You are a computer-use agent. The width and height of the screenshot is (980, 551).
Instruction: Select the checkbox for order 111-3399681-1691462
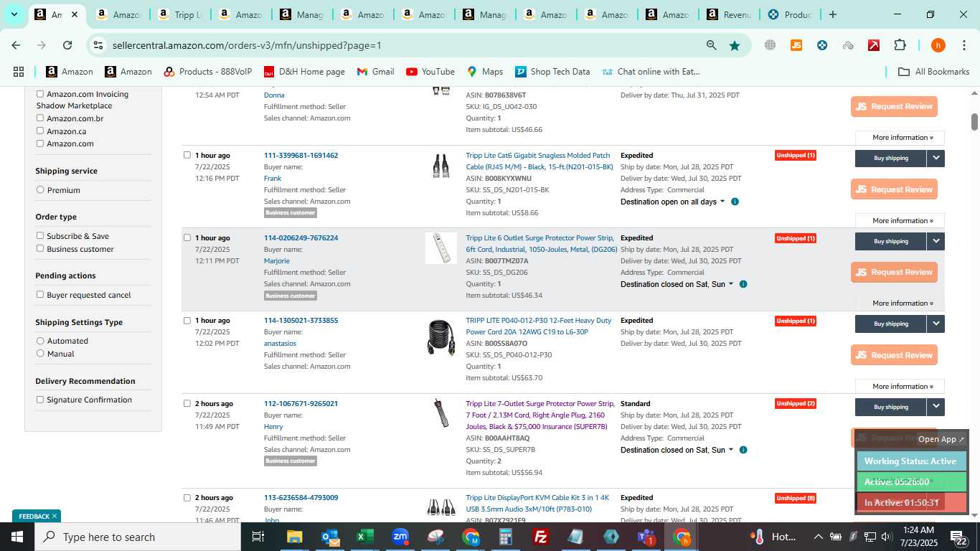pos(187,155)
